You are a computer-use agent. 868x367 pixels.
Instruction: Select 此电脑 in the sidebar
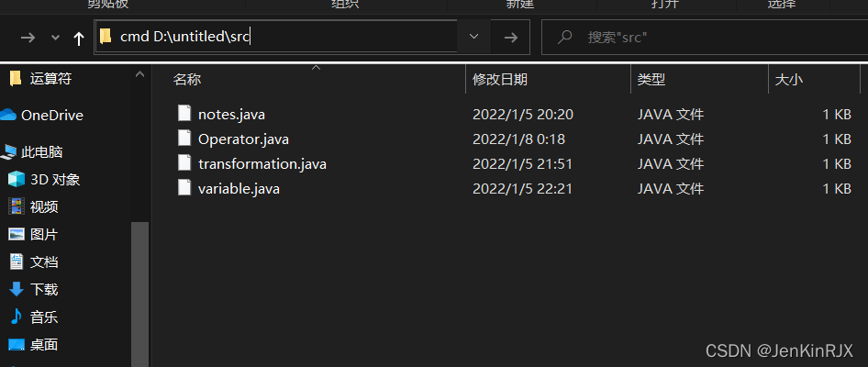tap(33, 151)
